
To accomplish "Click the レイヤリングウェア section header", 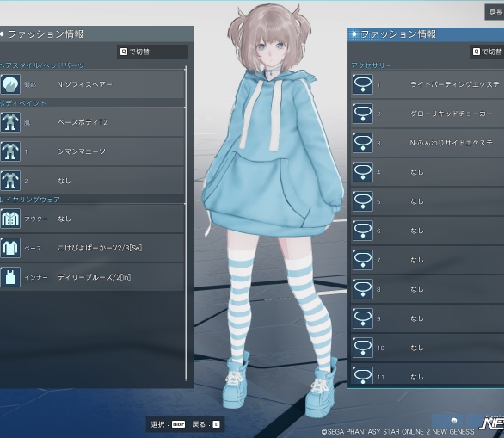I will click(x=30, y=200).
